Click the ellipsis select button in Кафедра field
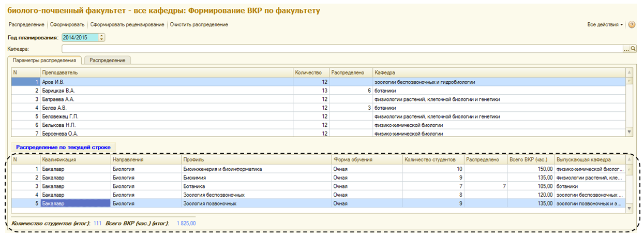Viewport: 644px width, 235px height. [626, 49]
